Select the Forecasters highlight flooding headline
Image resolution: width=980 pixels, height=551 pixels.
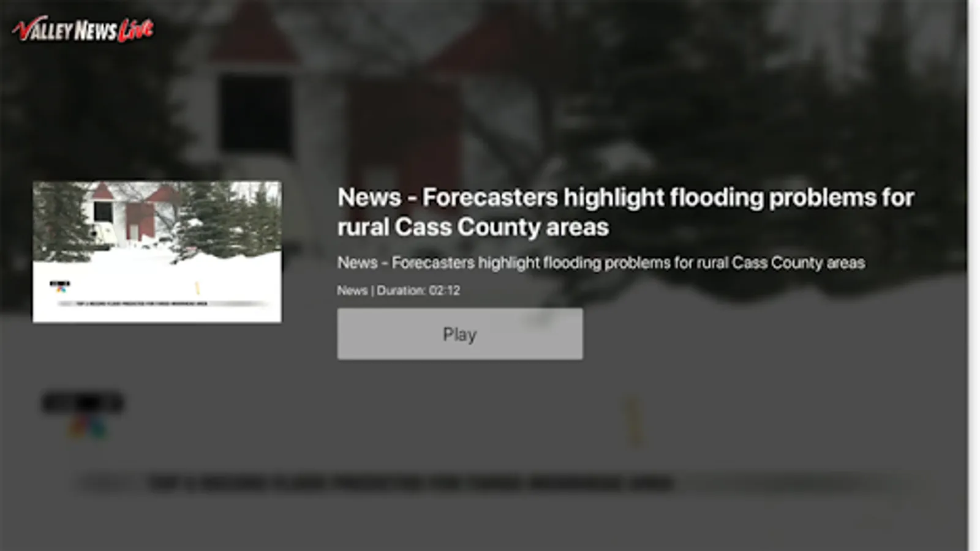coord(625,212)
